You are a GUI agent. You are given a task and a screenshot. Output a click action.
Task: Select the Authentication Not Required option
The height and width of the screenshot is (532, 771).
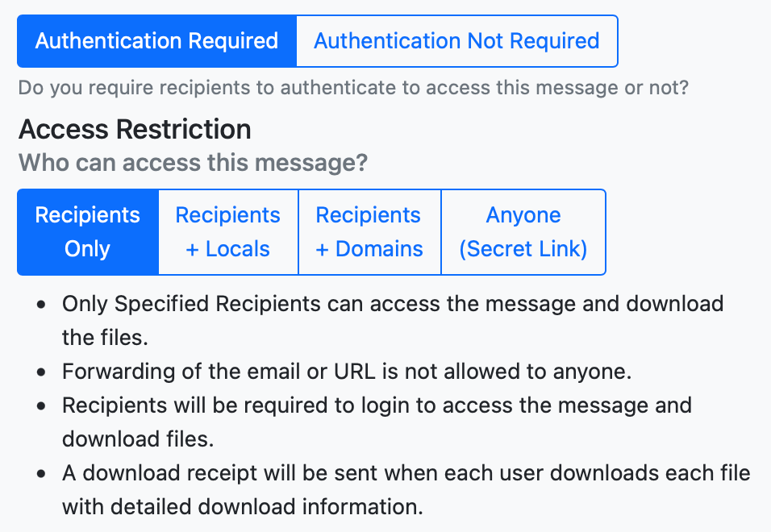[456, 41]
